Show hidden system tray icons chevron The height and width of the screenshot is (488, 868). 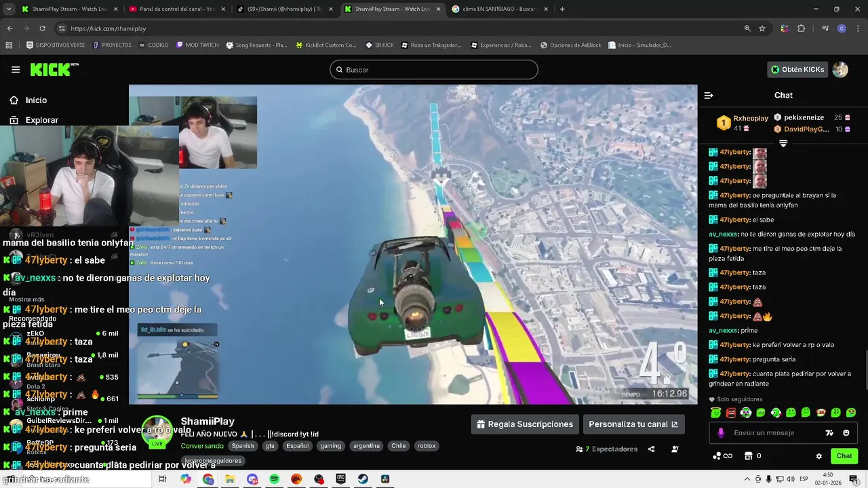click(747, 479)
